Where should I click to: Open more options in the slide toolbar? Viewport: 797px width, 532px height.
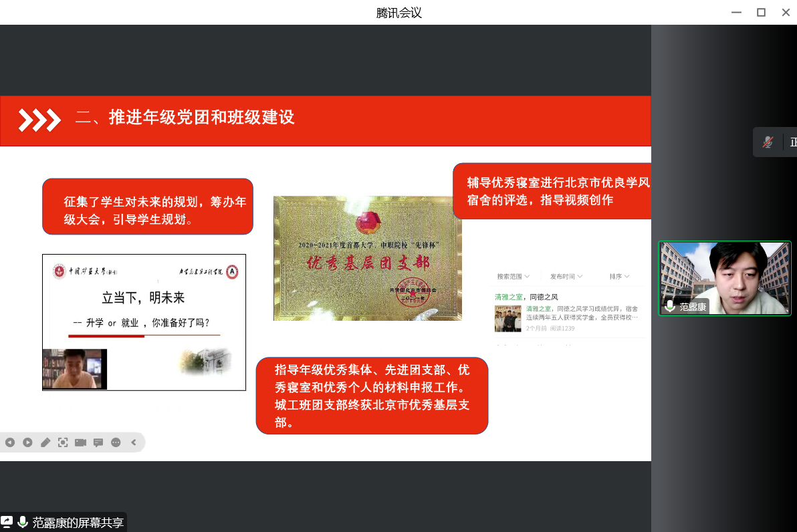pyautogui.click(x=116, y=442)
